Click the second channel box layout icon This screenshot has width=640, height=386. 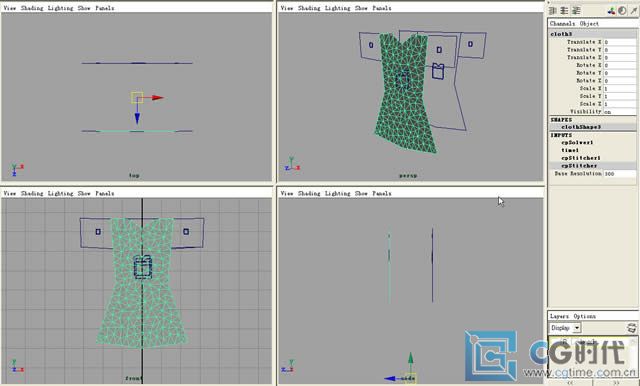point(565,11)
